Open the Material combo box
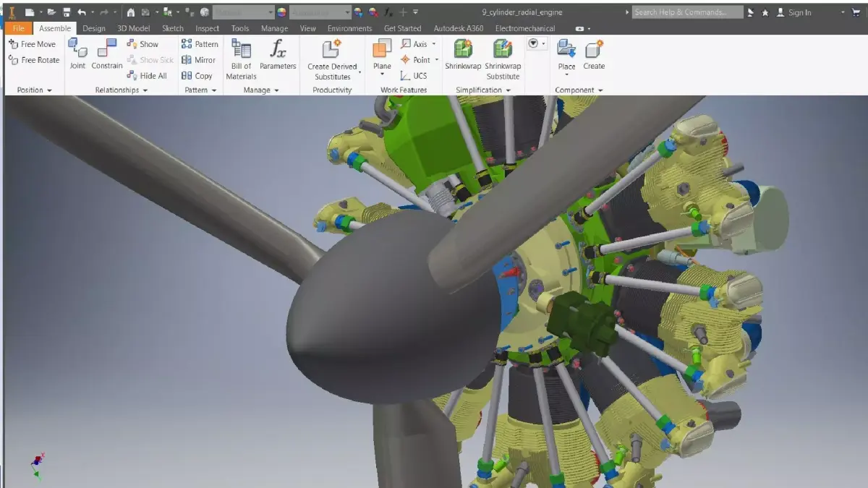This screenshot has width=868, height=488. pyautogui.click(x=244, y=12)
